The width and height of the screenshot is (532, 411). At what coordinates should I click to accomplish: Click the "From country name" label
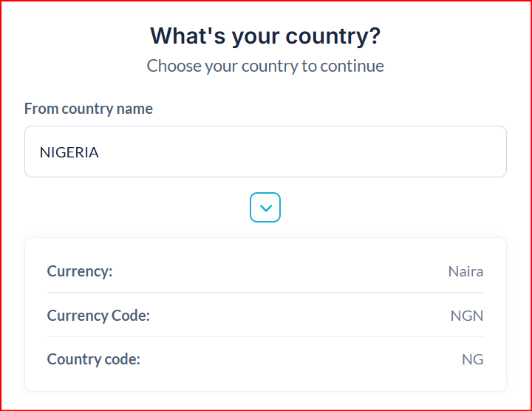click(x=89, y=109)
